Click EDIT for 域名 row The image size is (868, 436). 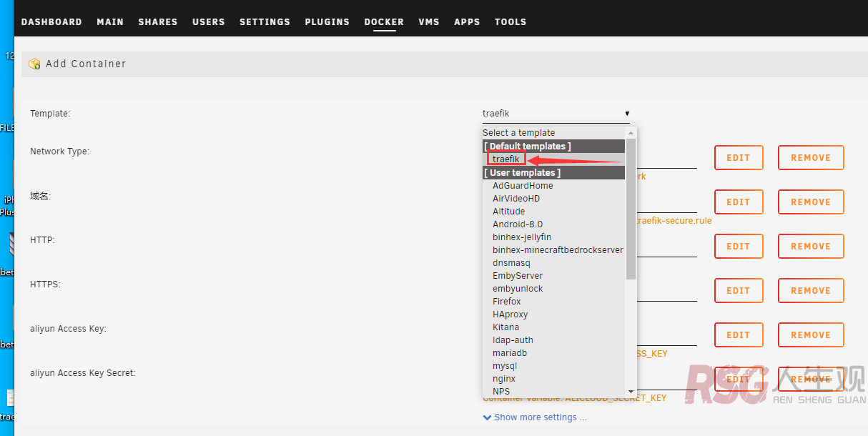(739, 202)
